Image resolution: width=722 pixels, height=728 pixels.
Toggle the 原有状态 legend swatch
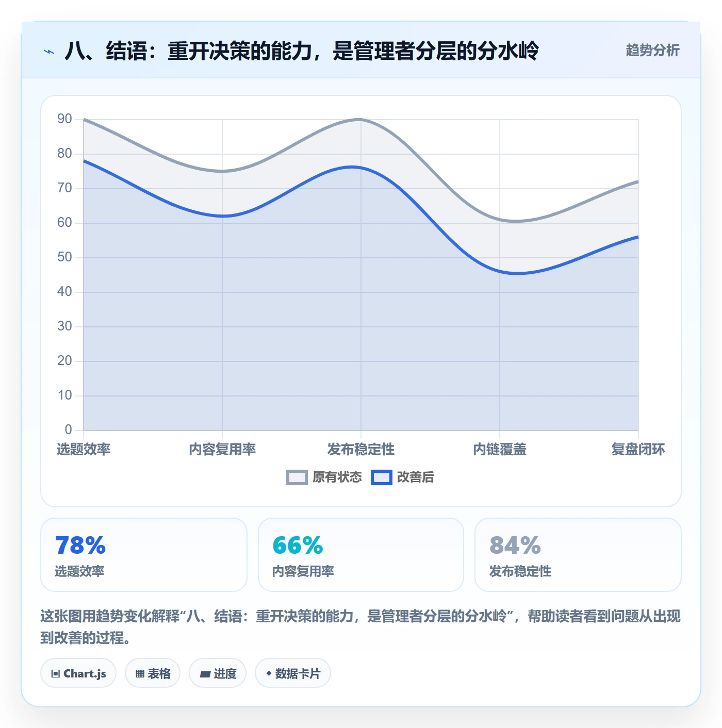pyautogui.click(x=297, y=477)
